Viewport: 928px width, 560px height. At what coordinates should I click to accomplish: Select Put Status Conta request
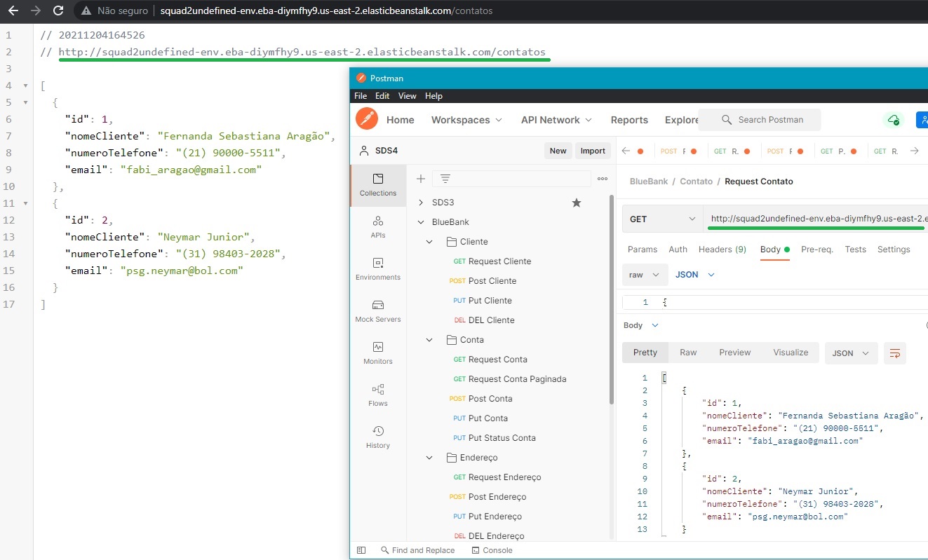coord(502,438)
